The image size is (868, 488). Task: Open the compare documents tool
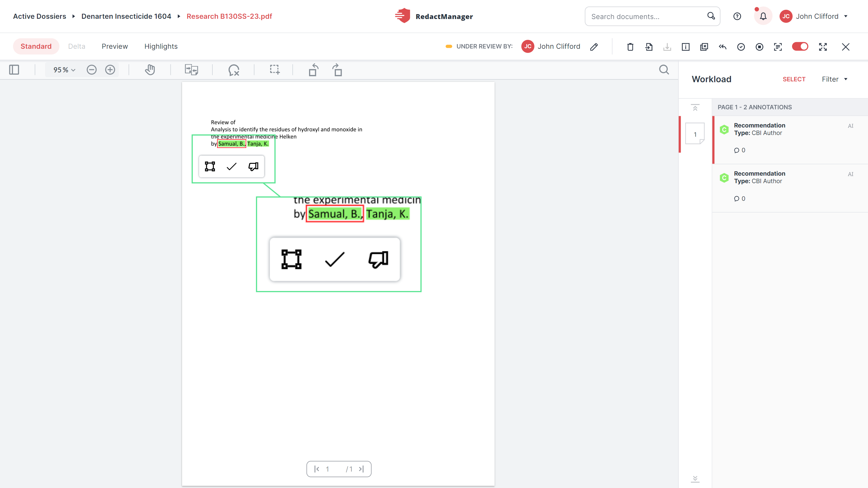pos(191,70)
